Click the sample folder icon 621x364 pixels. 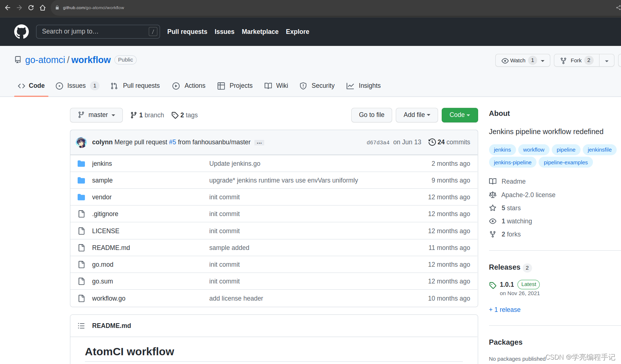pyautogui.click(x=81, y=180)
